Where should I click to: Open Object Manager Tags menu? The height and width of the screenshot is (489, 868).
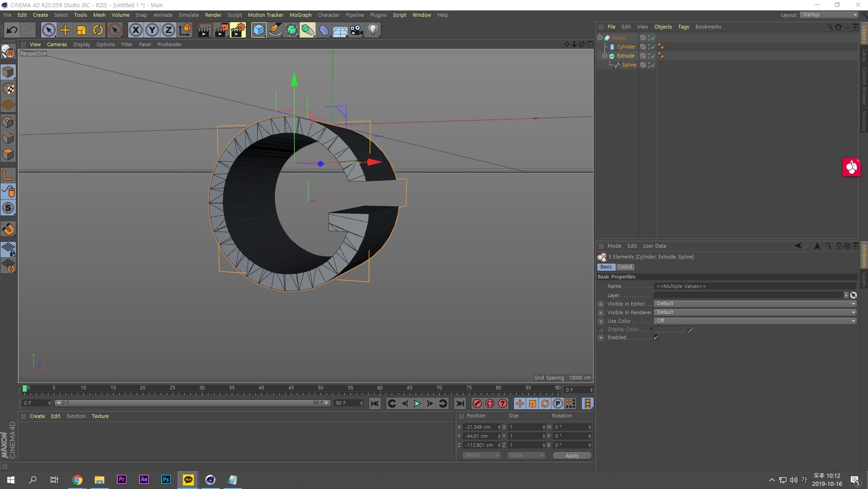pos(683,27)
